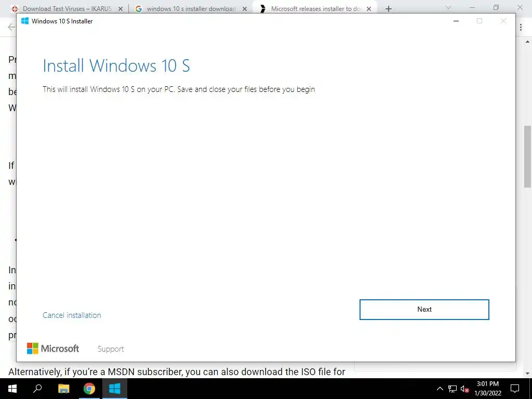Viewport: 532px width, 399px height.
Task: Minimize the Windows 10 S Installer window
Action: pyautogui.click(x=456, y=21)
